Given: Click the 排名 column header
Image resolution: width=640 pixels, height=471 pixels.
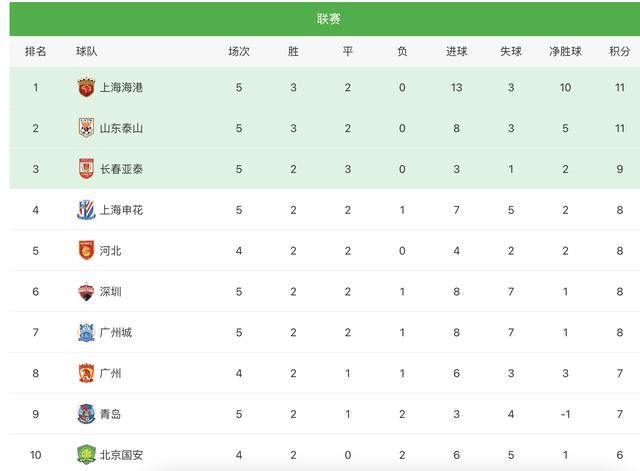Looking at the screenshot, I should click(36, 51).
